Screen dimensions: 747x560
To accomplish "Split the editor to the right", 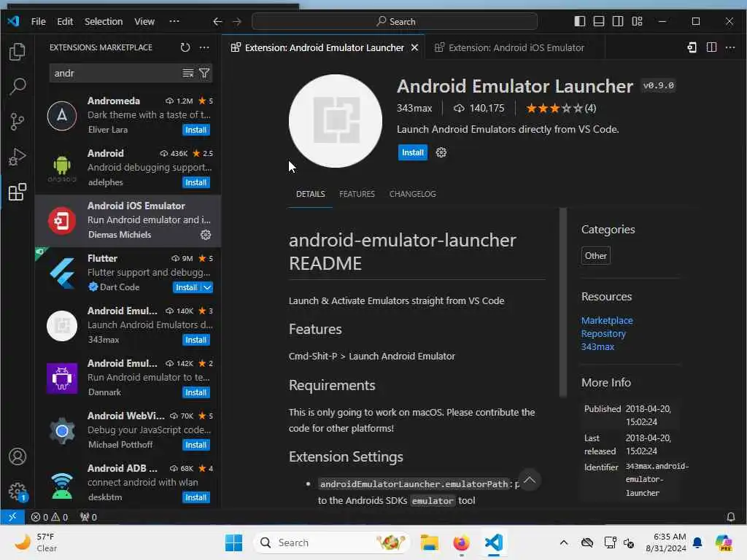I will [x=711, y=47].
